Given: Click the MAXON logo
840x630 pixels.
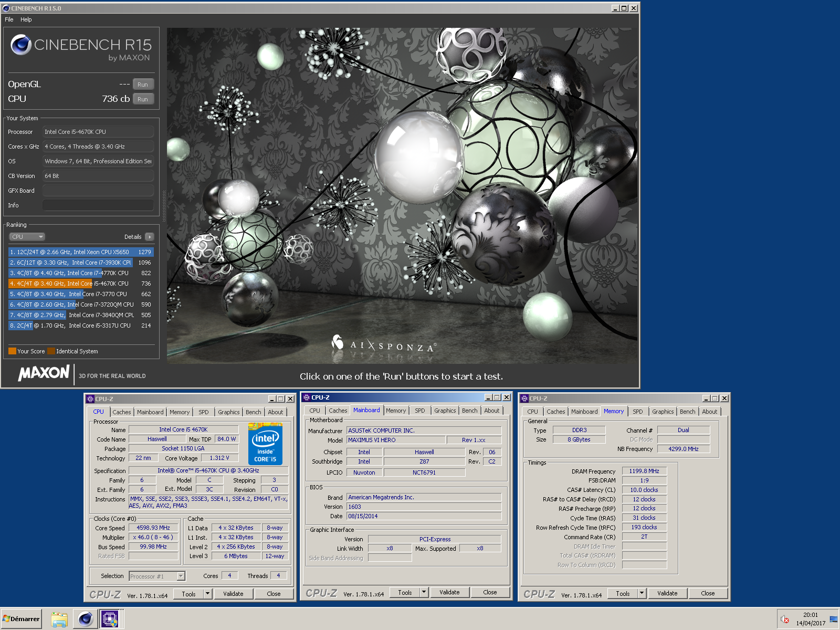Looking at the screenshot, I should (x=44, y=373).
